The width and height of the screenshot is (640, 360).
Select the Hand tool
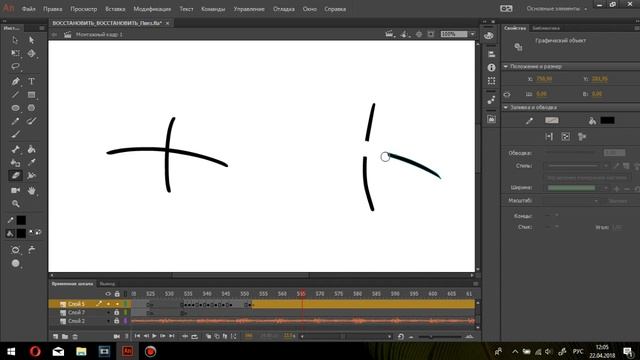tap(31, 190)
